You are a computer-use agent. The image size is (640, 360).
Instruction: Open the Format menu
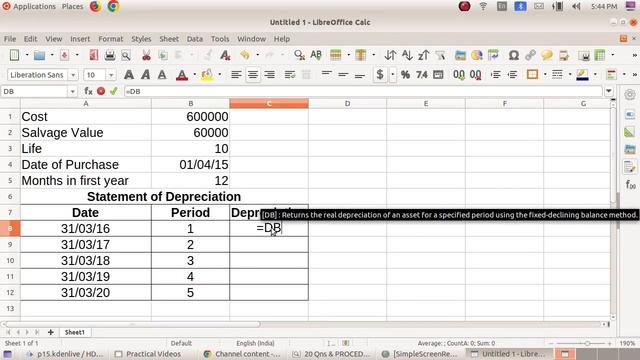click(x=111, y=39)
